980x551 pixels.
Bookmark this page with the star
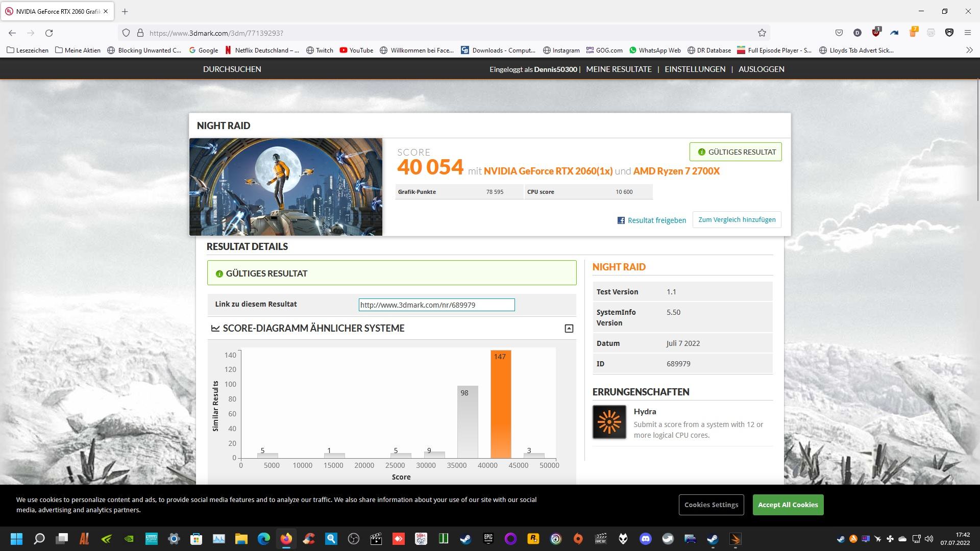[x=762, y=33]
